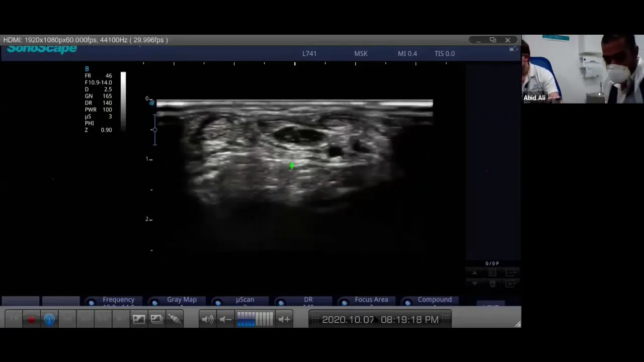Click the battery indicator icon

[x=513, y=49]
